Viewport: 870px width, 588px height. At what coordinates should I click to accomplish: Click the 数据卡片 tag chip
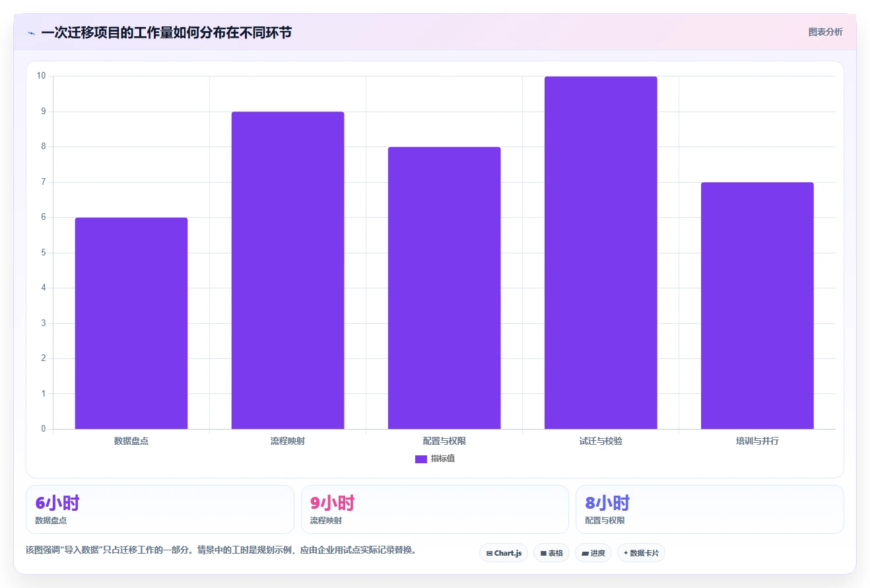pyautogui.click(x=641, y=553)
